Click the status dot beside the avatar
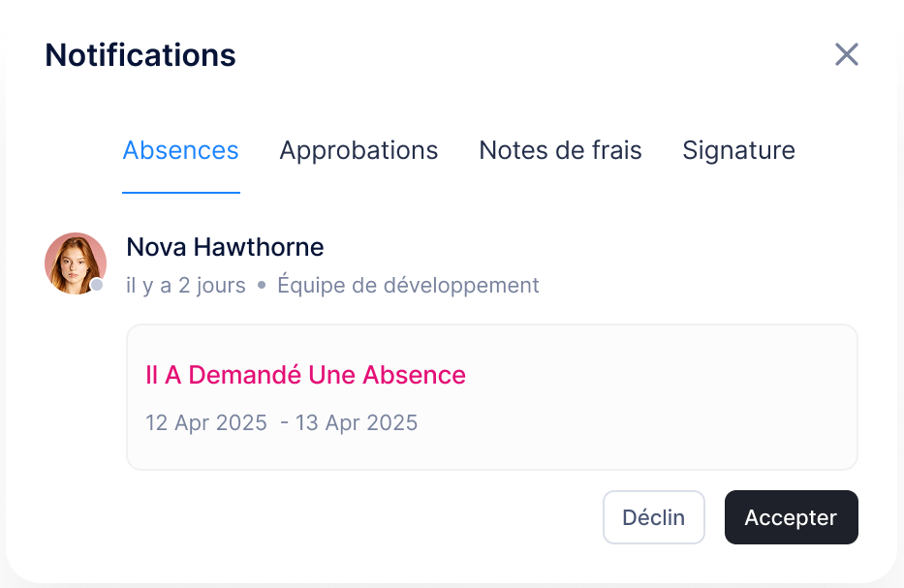904x588 pixels. 97,285
